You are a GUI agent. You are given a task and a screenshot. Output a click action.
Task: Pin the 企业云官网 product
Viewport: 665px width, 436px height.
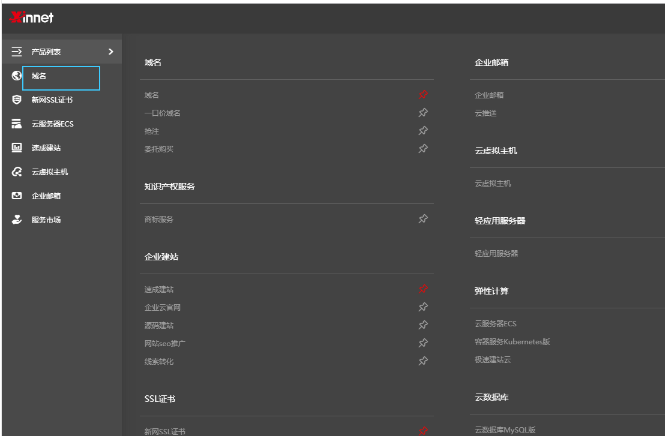(423, 307)
